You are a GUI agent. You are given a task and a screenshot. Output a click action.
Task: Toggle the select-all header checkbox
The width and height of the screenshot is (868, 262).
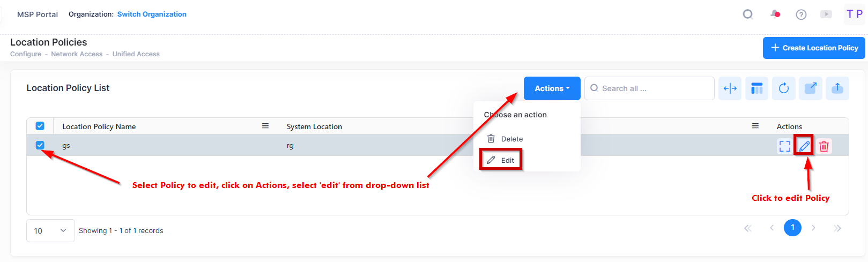[x=40, y=126]
